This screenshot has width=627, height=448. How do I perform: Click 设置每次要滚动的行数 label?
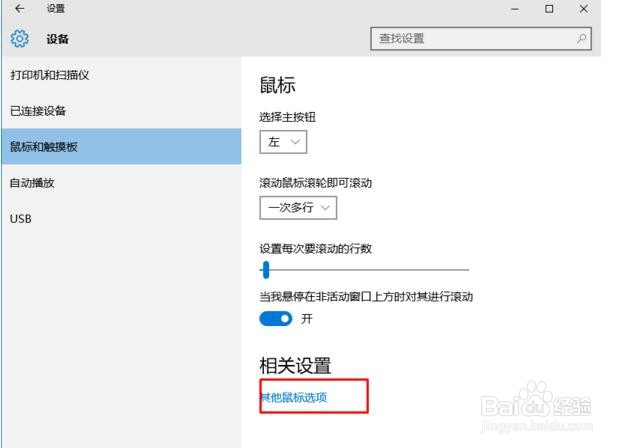pos(315,248)
